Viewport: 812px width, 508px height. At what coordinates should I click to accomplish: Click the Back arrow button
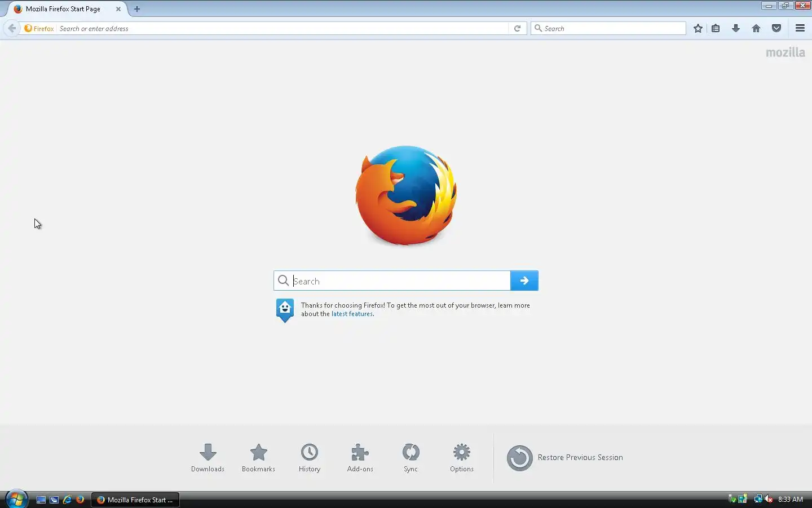tap(12, 28)
